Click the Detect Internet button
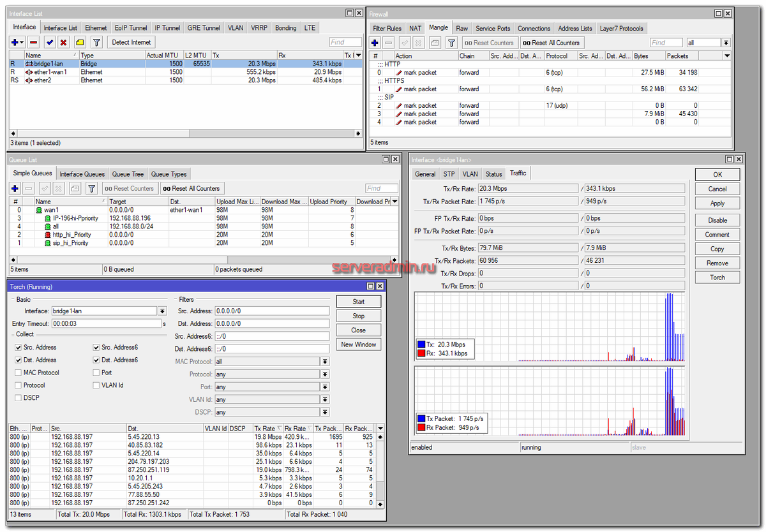The image size is (766, 532). [131, 42]
